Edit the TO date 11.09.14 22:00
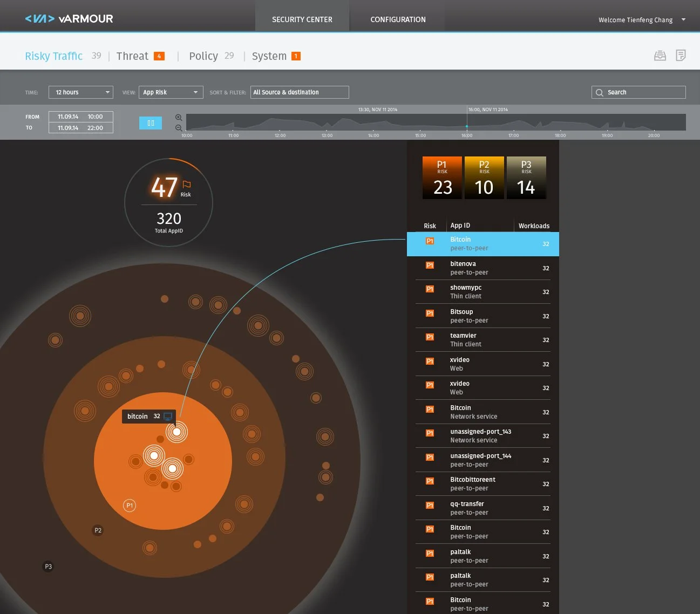The image size is (700, 614). point(81,128)
